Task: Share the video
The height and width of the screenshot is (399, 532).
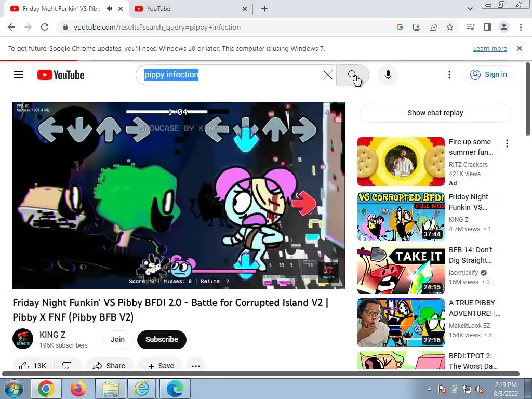Action: (109, 365)
